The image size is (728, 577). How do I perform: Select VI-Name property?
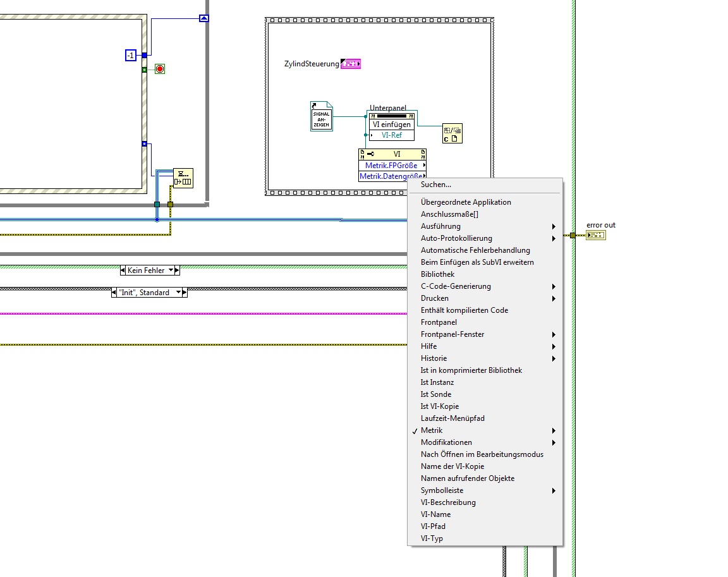(x=485, y=514)
